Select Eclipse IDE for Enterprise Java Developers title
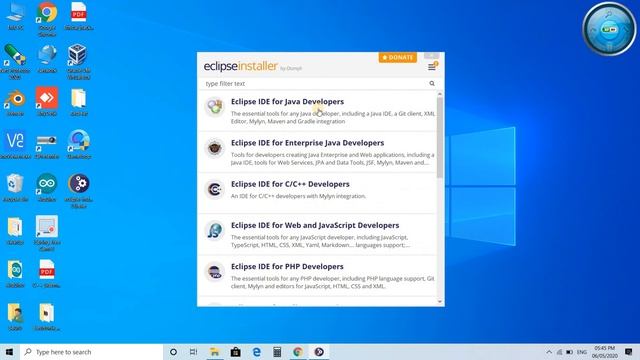Image resolution: width=640 pixels, height=360 pixels. click(x=307, y=143)
